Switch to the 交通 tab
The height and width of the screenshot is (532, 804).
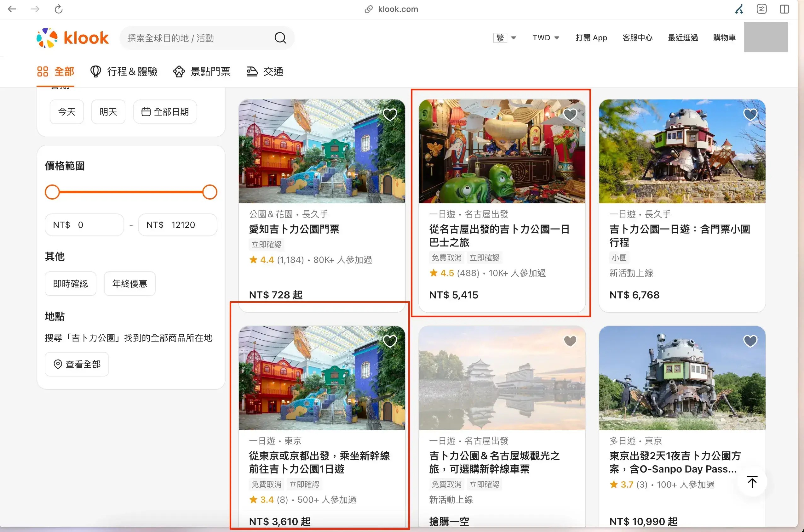pos(265,71)
